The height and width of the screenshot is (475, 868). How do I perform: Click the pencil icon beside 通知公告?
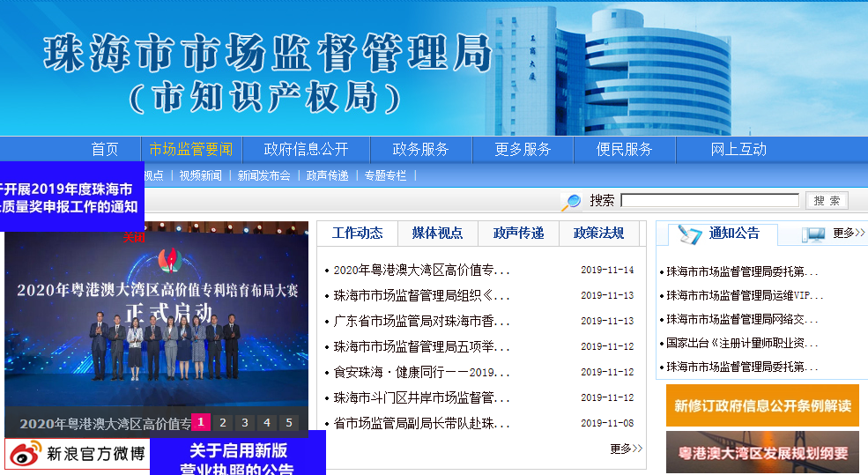tap(690, 234)
